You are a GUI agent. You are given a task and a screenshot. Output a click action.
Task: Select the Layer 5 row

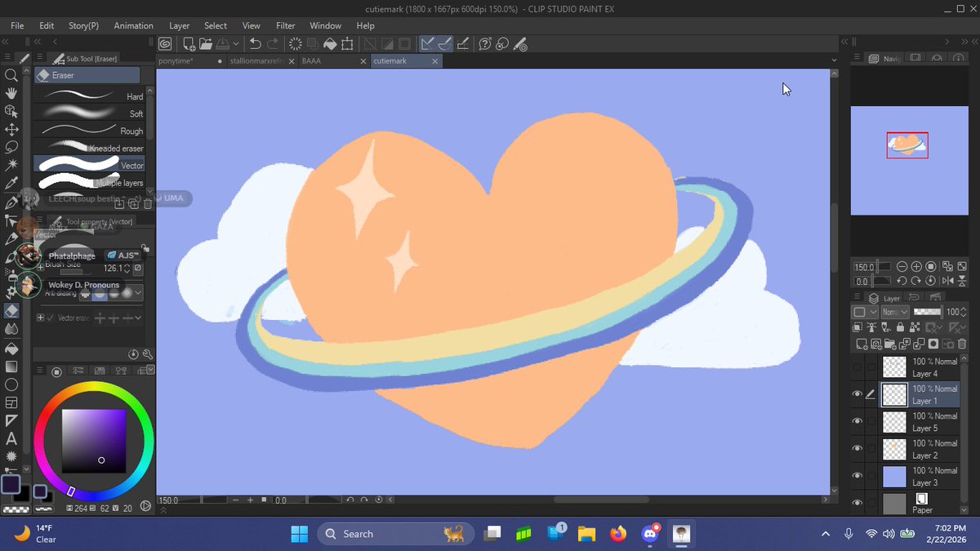pos(919,421)
